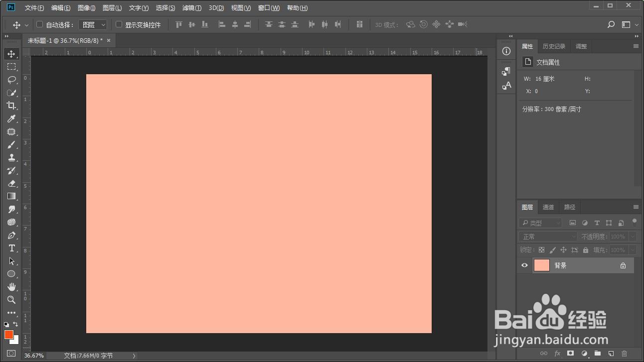
Task: Select the History Brush tool
Action: pyautogui.click(x=11, y=170)
